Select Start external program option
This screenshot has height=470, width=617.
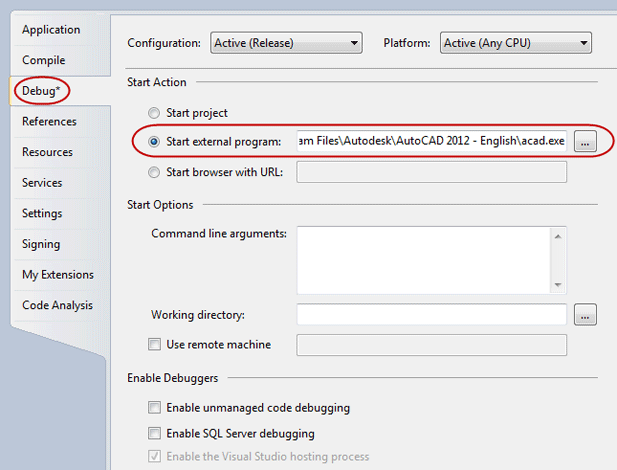(x=154, y=142)
